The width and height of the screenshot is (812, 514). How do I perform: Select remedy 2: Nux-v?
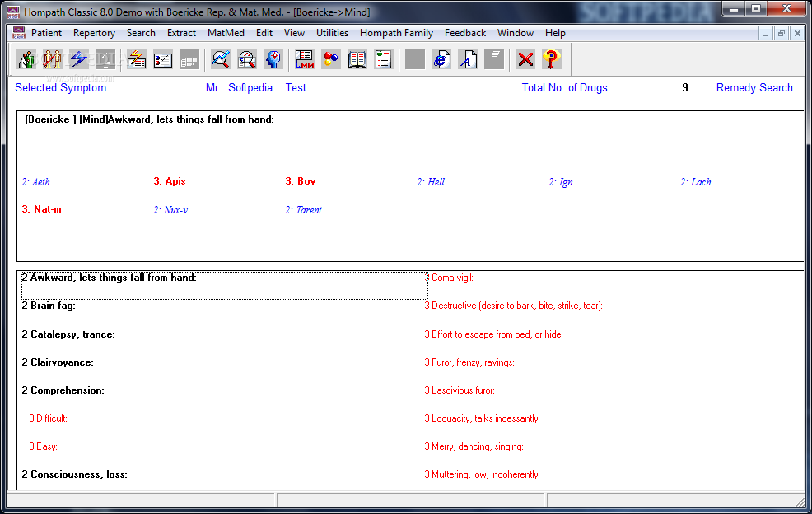[x=170, y=210]
